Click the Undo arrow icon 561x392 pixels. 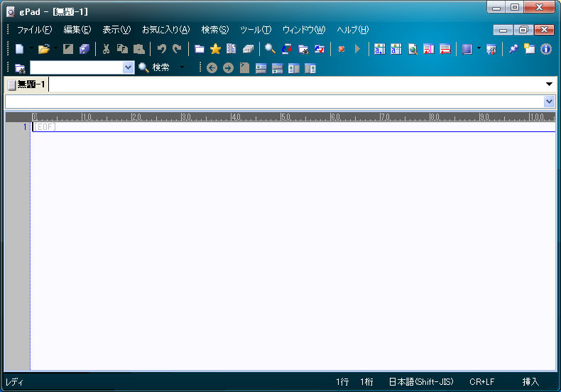click(x=161, y=49)
